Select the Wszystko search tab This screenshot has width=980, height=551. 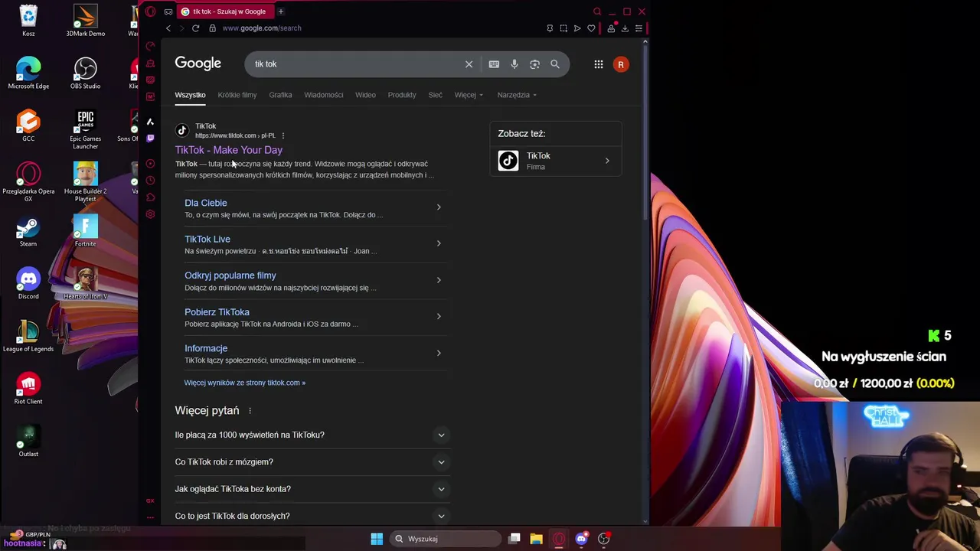[x=190, y=95]
